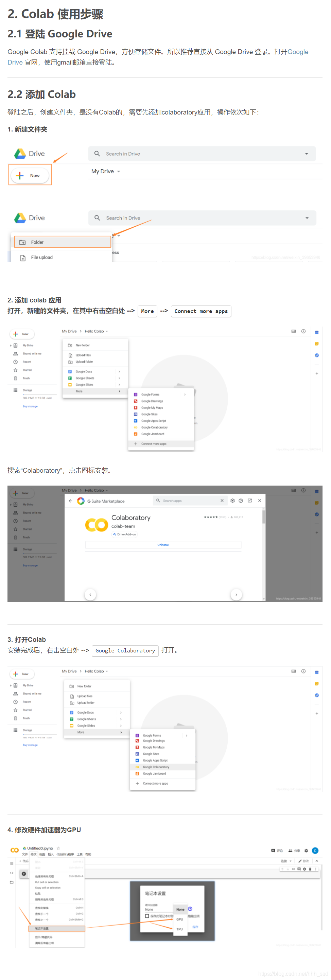
Task: Select Google Jamboard in the step 3 More submenu
Action: [162, 773]
